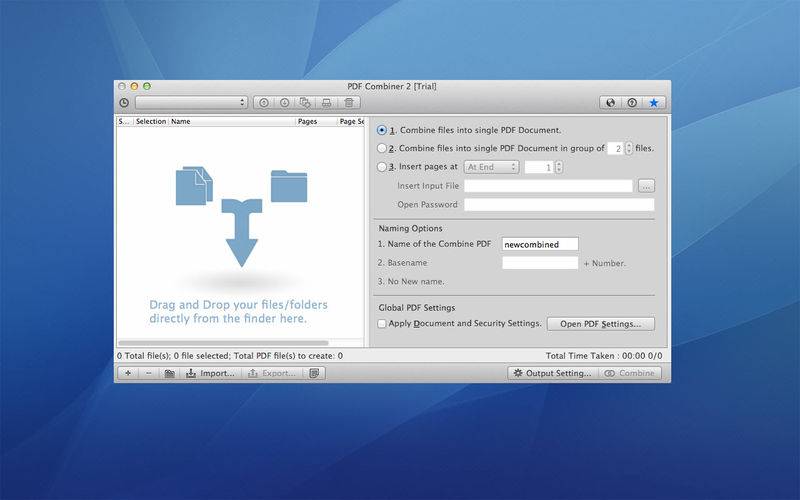Click Open PDF Settings button
800x500 pixels.
click(601, 324)
